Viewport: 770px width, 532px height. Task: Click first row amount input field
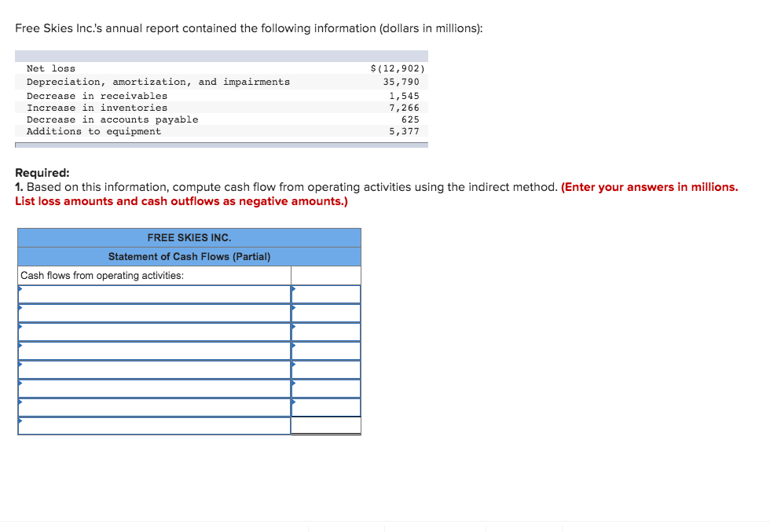click(326, 294)
